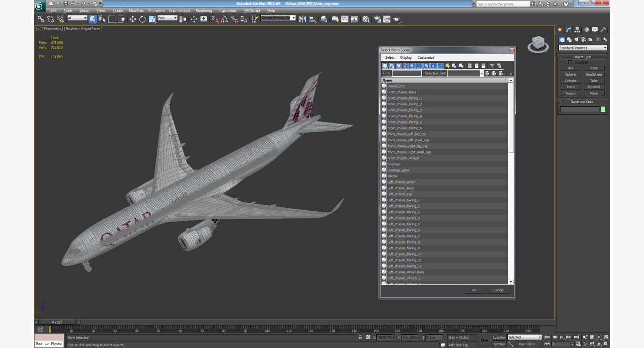Toggle the Percent Snap icon
The image size is (644, 348).
[x=234, y=19]
